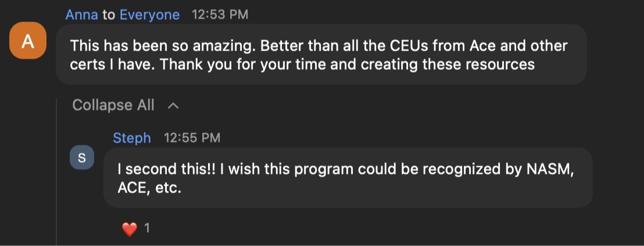Click "ACE, etc." in Steph's reply
The width and height of the screenshot is (644, 246).
tap(149, 188)
